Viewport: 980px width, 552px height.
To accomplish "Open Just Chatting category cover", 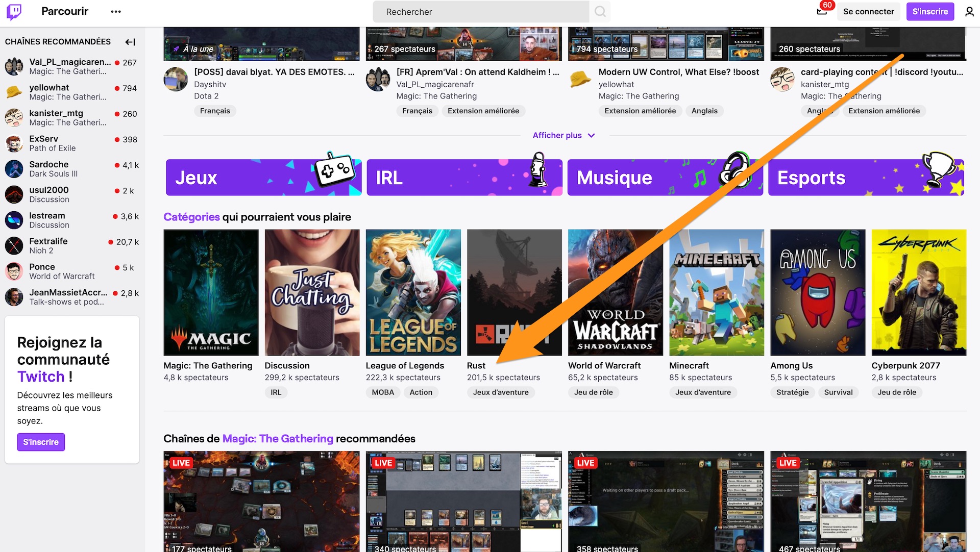I will click(312, 292).
